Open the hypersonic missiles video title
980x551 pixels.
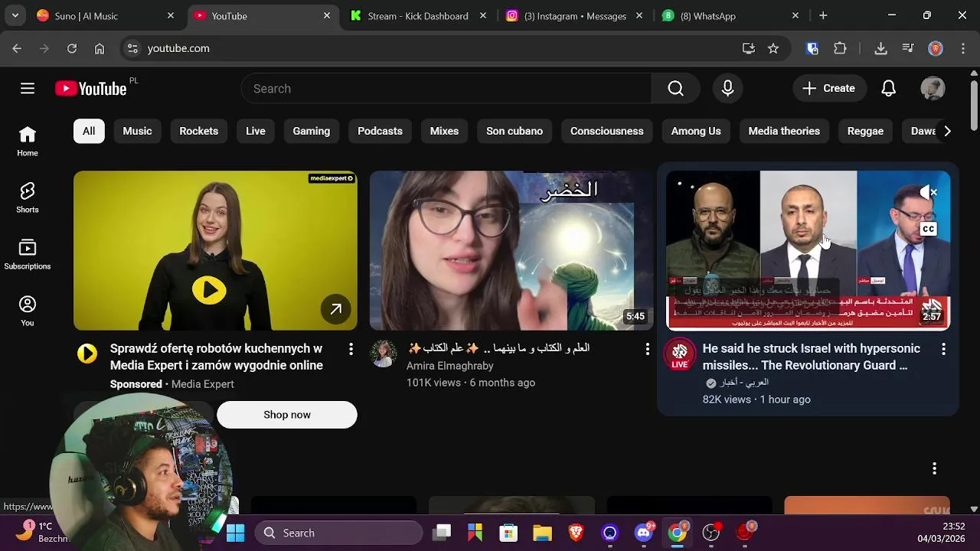(x=812, y=357)
